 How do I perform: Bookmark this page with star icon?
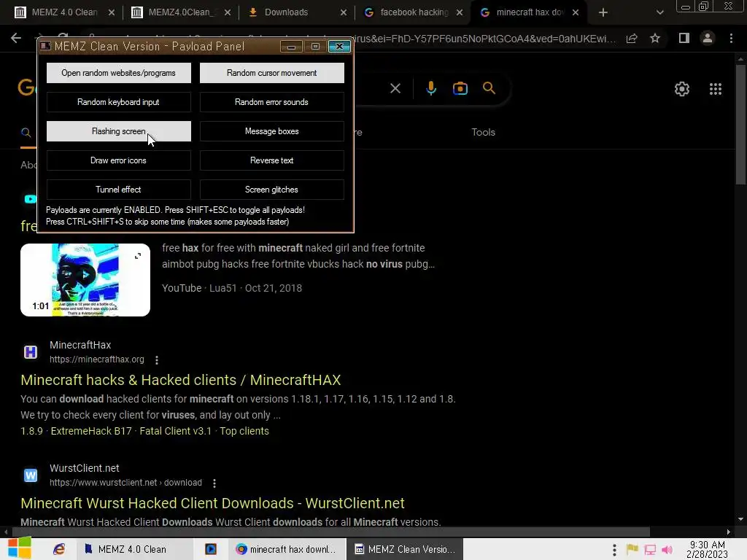(655, 38)
